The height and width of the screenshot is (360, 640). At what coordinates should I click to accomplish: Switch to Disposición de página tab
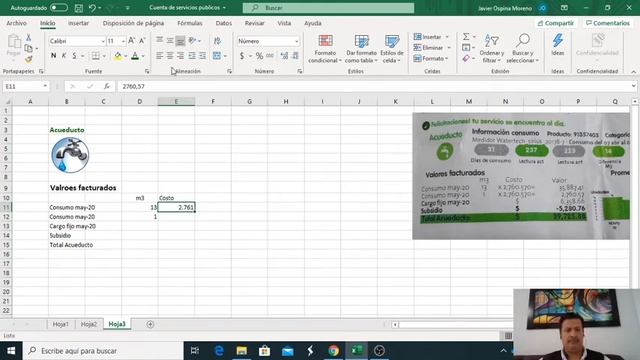pyautogui.click(x=133, y=23)
